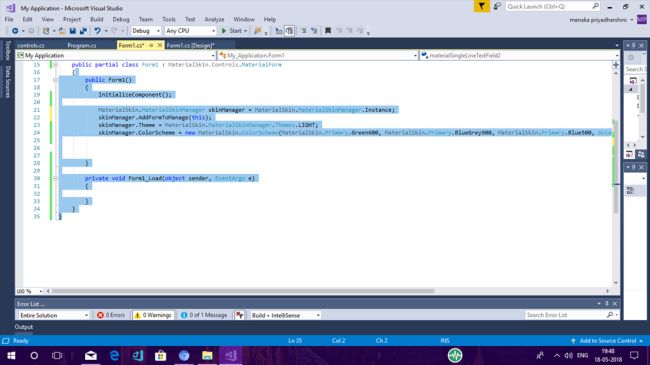Open the materialSingleLineTextField2 member dropdown

(x=519, y=55)
